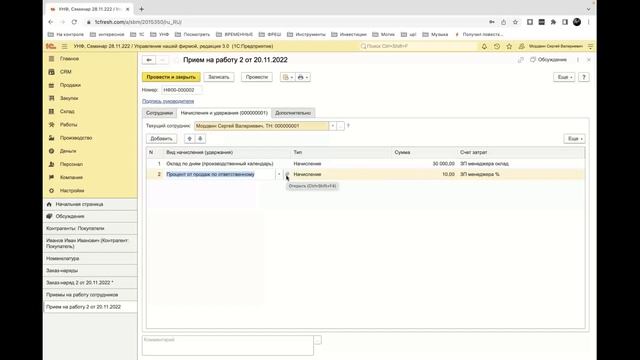Switch to Дополнительно tab

click(293, 113)
